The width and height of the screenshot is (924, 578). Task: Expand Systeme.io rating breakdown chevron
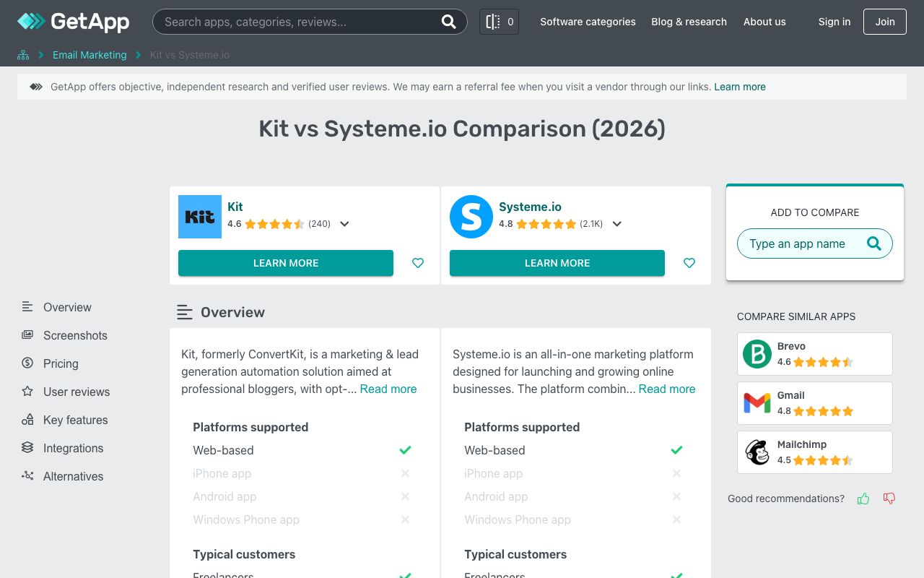click(x=616, y=224)
